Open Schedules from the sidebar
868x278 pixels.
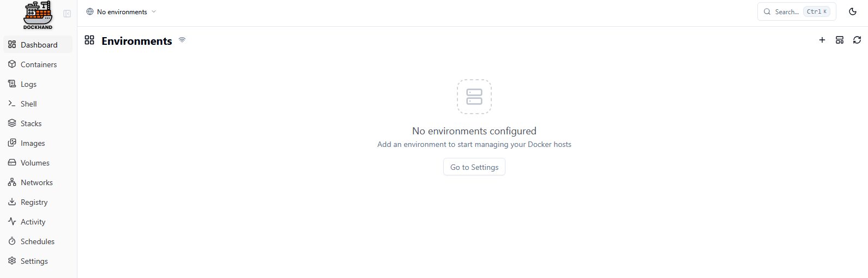(x=37, y=241)
